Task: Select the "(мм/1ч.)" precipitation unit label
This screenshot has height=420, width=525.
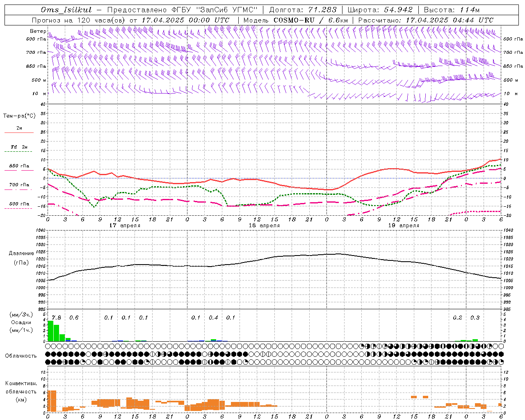Action: point(21,330)
